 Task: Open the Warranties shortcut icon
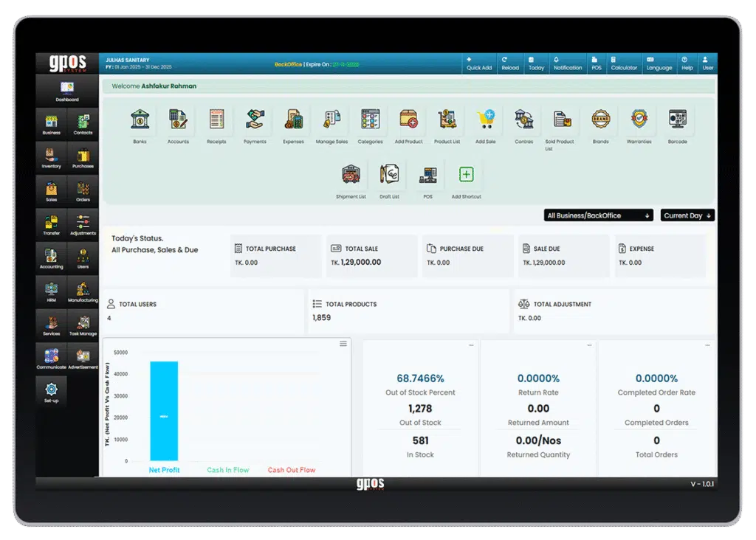click(x=639, y=120)
